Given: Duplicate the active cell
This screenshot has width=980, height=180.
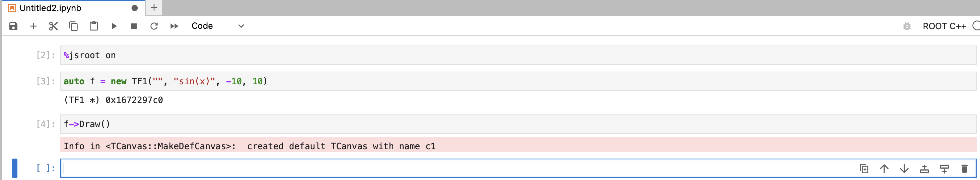Looking at the screenshot, I should (864, 169).
